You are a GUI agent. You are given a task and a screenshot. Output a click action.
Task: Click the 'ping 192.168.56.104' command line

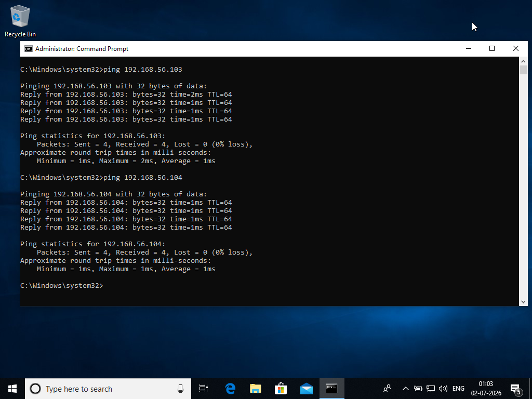click(x=101, y=178)
